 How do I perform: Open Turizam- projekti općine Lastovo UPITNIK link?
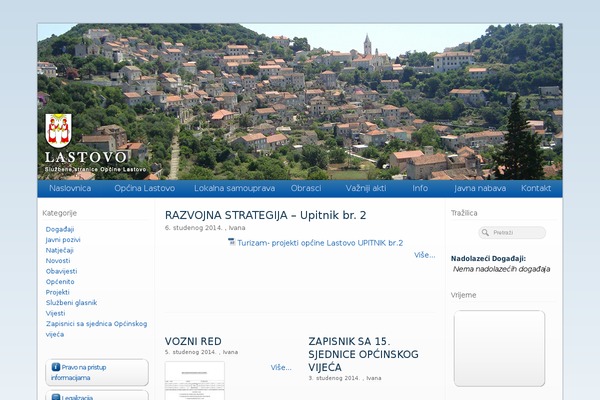(320, 243)
